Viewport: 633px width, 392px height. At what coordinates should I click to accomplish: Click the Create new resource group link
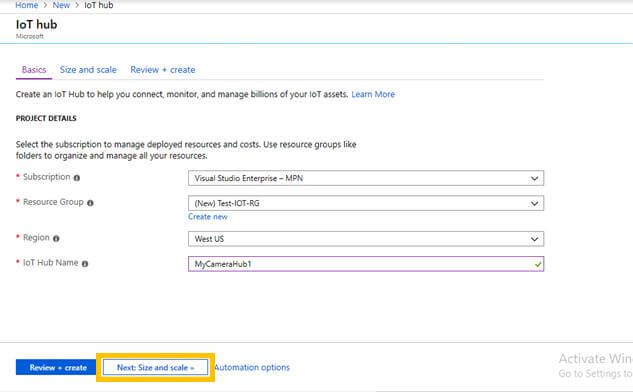click(x=208, y=217)
